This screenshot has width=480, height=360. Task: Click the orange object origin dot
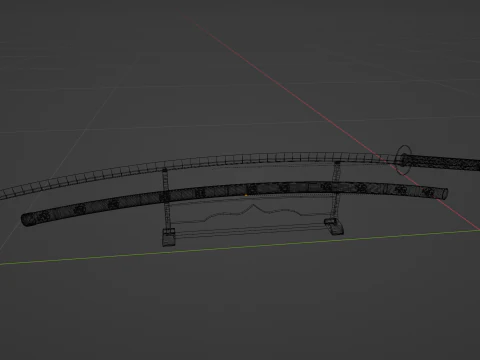(x=246, y=196)
